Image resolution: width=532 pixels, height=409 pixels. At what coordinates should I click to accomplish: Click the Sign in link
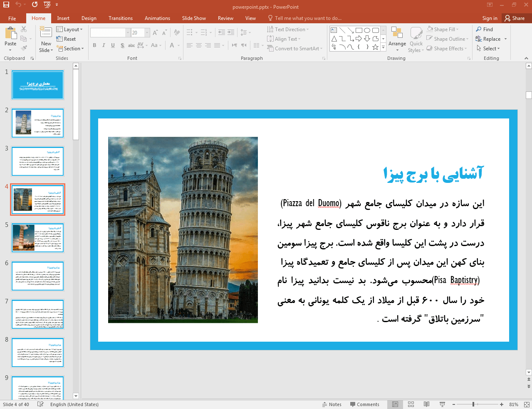click(x=490, y=18)
